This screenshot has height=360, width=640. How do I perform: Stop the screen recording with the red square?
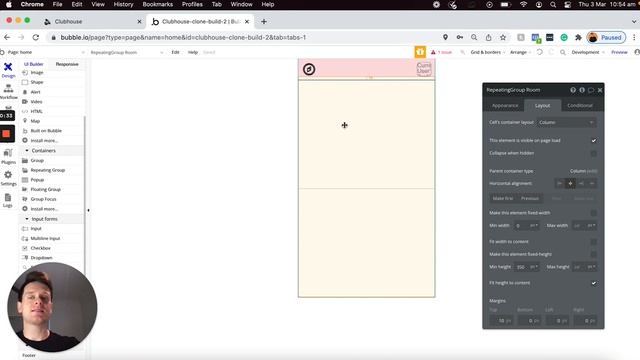tap(6, 133)
